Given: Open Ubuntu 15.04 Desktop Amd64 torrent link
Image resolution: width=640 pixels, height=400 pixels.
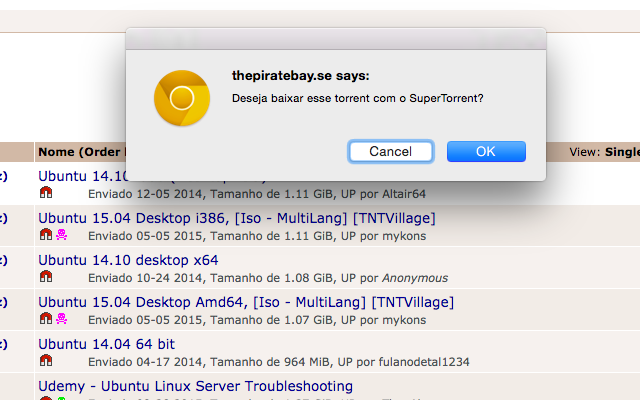Looking at the screenshot, I should [x=246, y=302].
